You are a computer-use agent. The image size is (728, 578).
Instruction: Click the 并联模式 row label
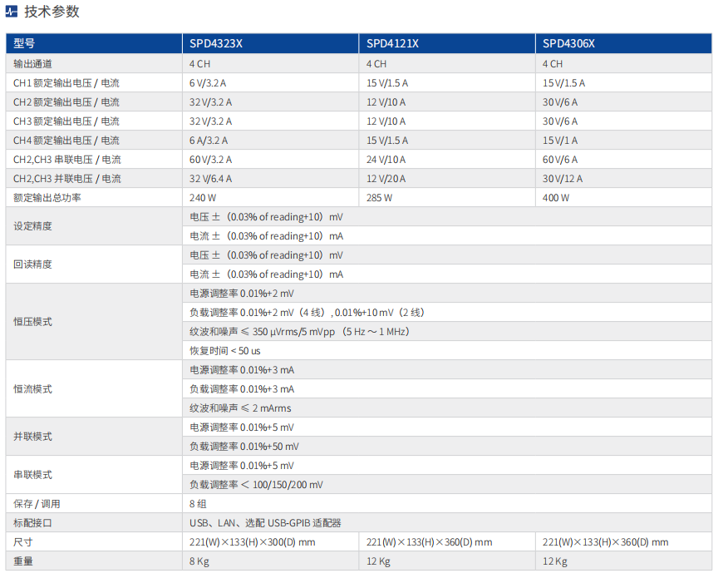pyautogui.click(x=32, y=437)
